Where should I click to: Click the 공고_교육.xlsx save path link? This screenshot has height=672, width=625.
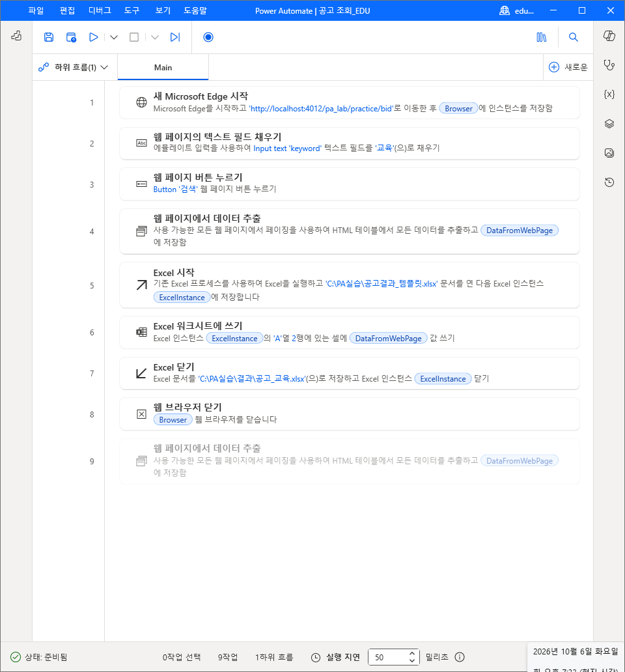[253, 379]
